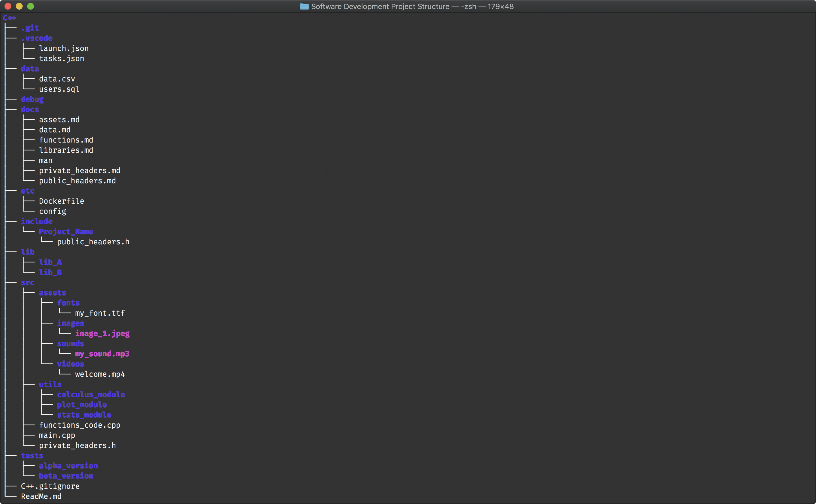Click the yellow minimize window button
This screenshot has height=504, width=816.
[19, 6]
